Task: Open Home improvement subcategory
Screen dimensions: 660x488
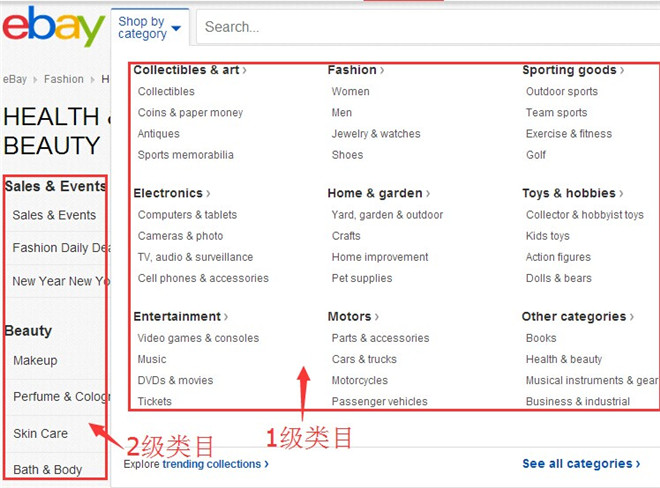Action: (x=380, y=257)
